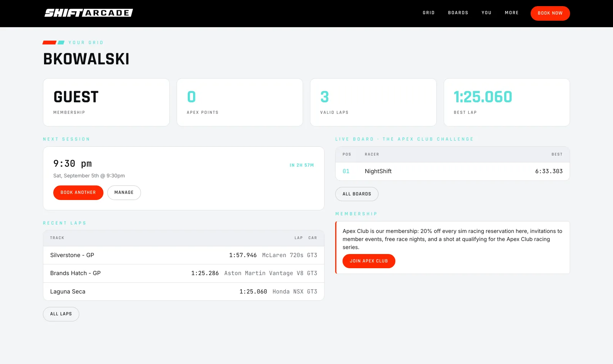Click the Book Now button
This screenshot has width=613, height=364.
[x=550, y=13]
